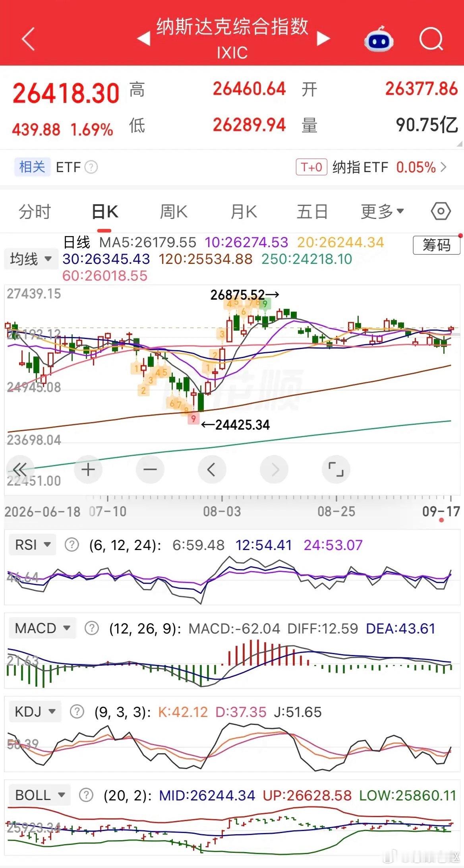Tap the back arrow in header
This screenshot has width=464, height=868.
pos(29,39)
